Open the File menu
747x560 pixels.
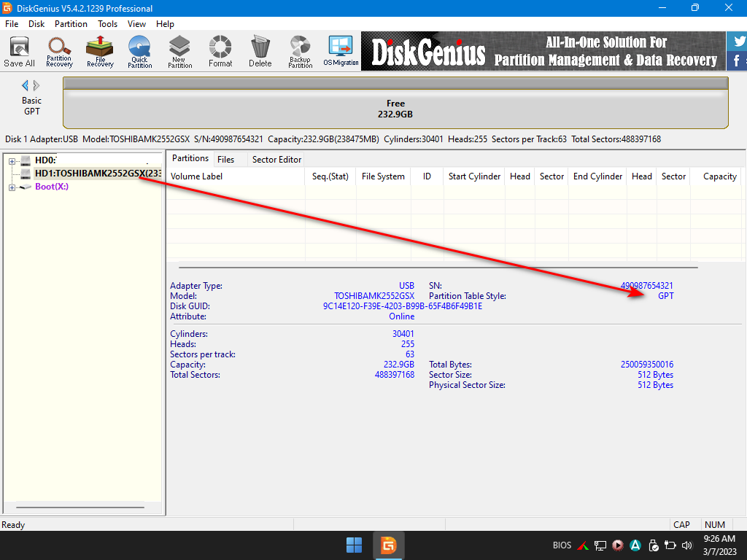12,24
